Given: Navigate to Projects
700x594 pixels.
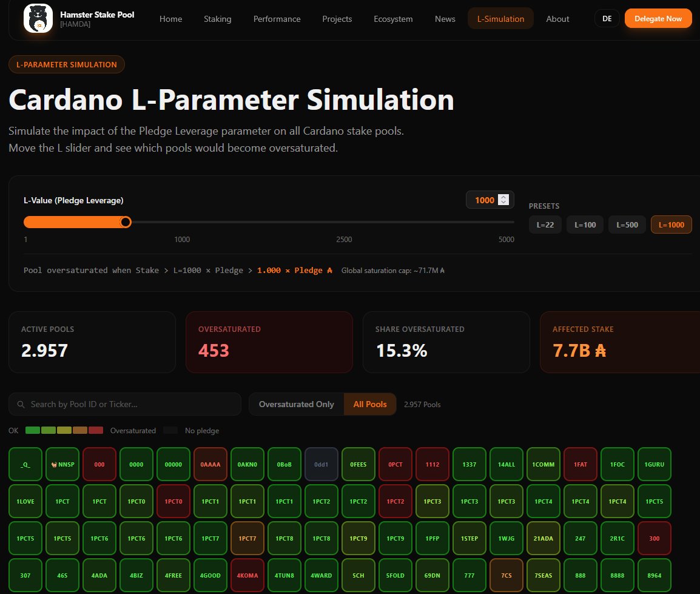Looking at the screenshot, I should click(x=337, y=19).
